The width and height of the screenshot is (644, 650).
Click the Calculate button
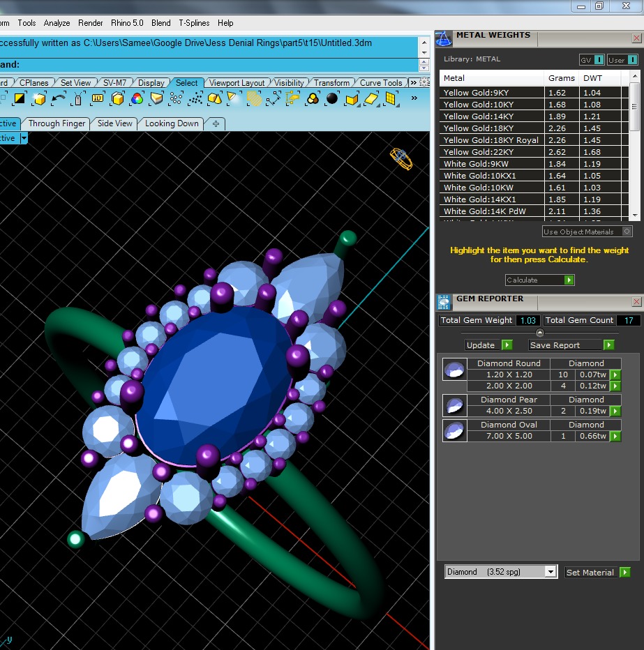coord(539,280)
